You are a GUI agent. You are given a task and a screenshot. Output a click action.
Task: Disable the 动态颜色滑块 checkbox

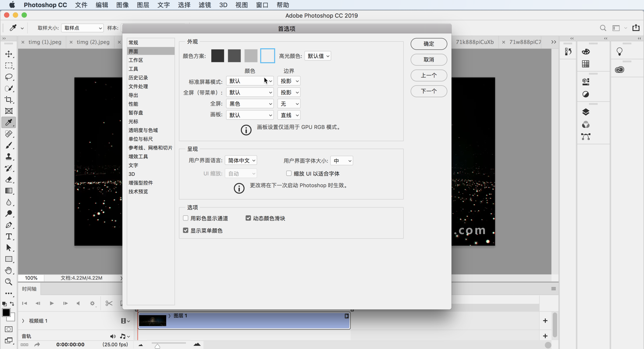(x=248, y=218)
